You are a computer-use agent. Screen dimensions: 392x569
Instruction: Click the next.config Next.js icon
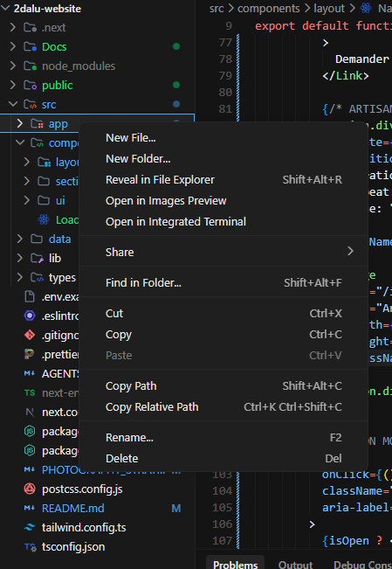click(x=30, y=412)
